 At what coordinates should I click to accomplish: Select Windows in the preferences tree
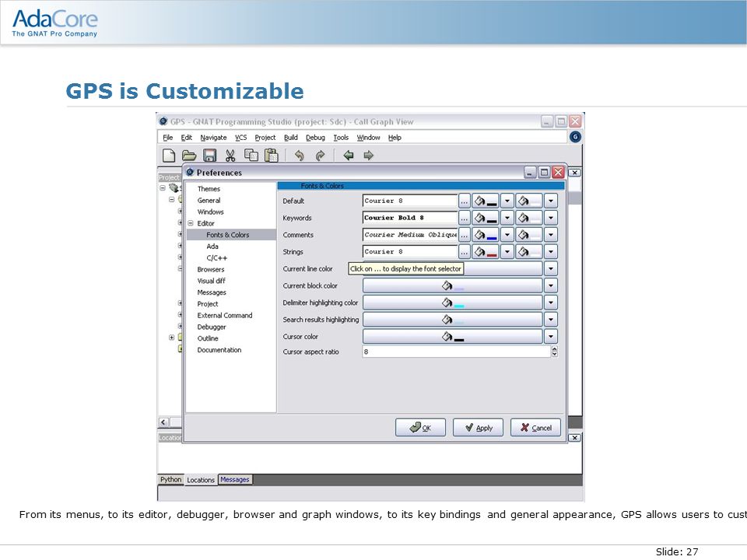click(210, 212)
